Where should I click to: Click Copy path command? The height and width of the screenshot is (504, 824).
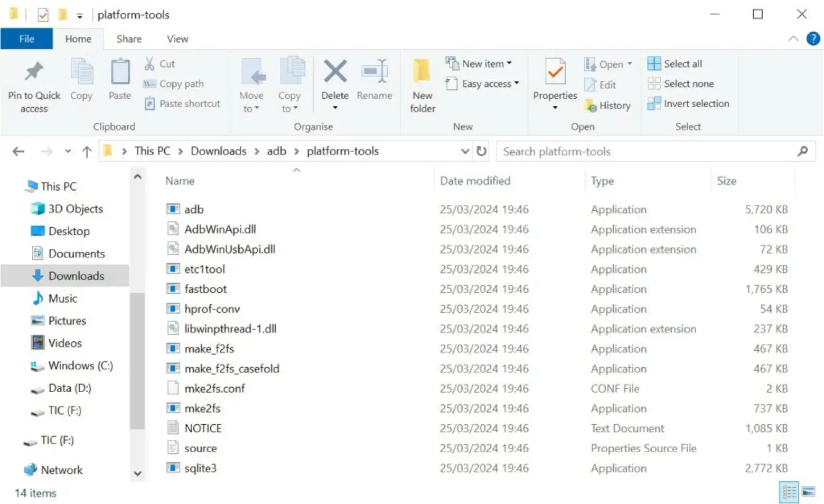[x=174, y=83]
